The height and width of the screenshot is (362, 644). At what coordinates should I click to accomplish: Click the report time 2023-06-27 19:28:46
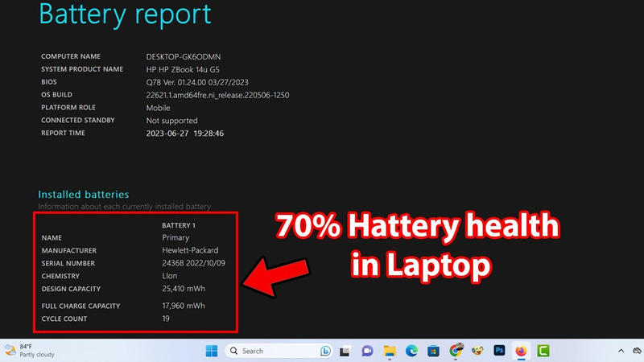tap(185, 134)
